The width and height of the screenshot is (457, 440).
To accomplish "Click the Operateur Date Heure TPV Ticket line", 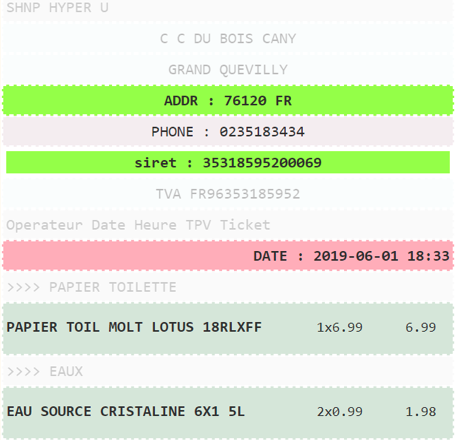I will 228,225.
